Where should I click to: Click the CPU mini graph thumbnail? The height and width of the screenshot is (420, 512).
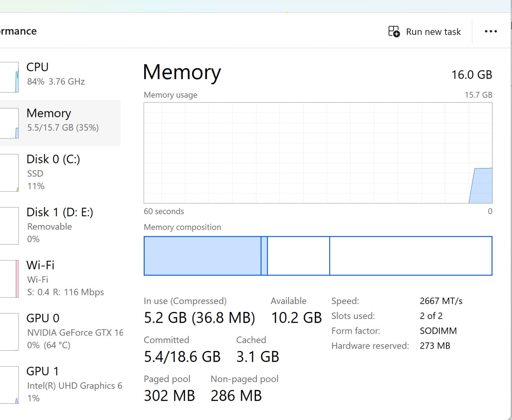pyautogui.click(x=9, y=77)
